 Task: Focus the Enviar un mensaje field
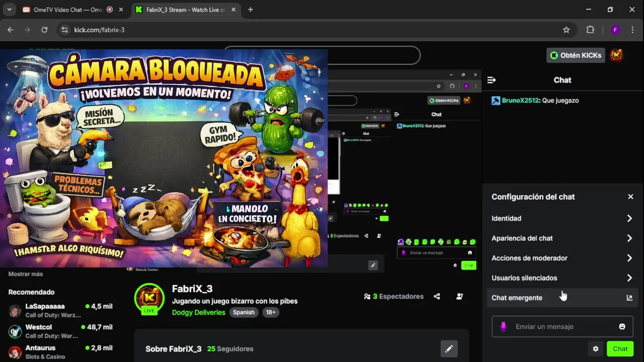point(562,327)
